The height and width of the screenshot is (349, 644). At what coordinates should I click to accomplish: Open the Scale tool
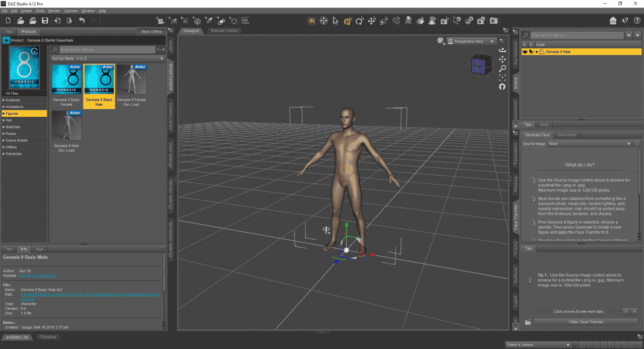[x=383, y=21]
